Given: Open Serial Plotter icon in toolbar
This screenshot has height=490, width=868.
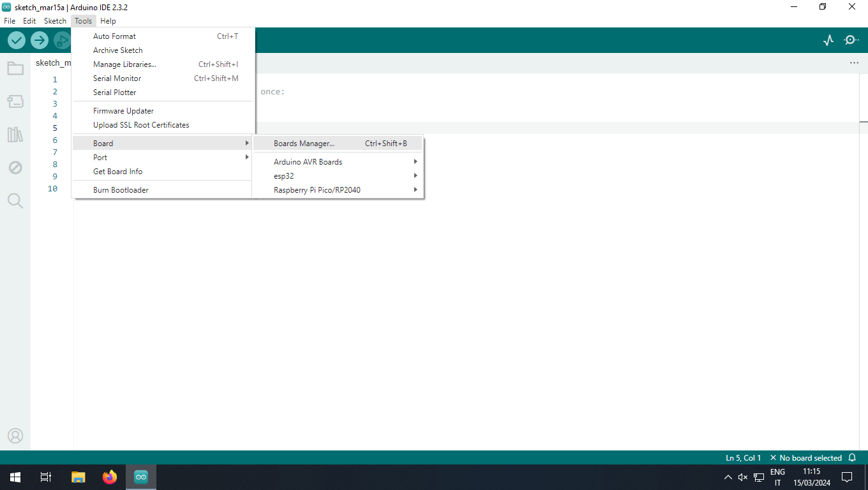Looking at the screenshot, I should [828, 40].
